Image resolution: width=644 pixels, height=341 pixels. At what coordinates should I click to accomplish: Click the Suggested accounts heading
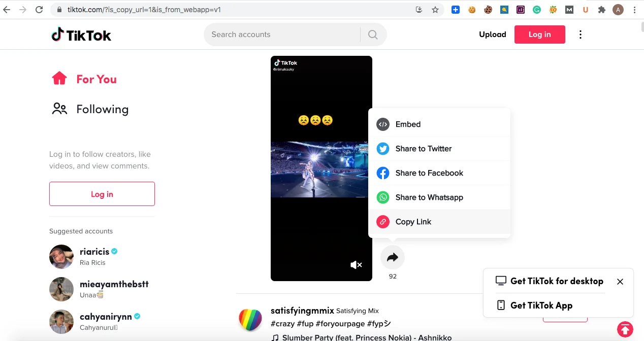(81, 231)
